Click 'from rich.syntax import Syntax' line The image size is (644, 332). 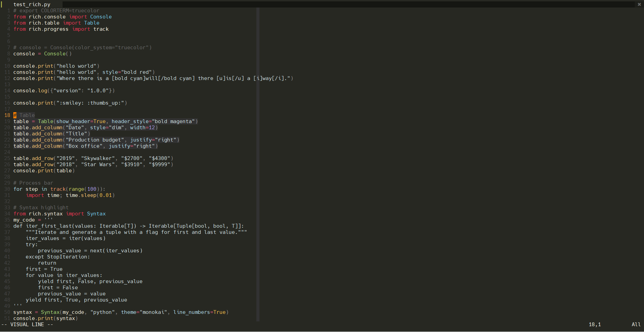(59, 214)
